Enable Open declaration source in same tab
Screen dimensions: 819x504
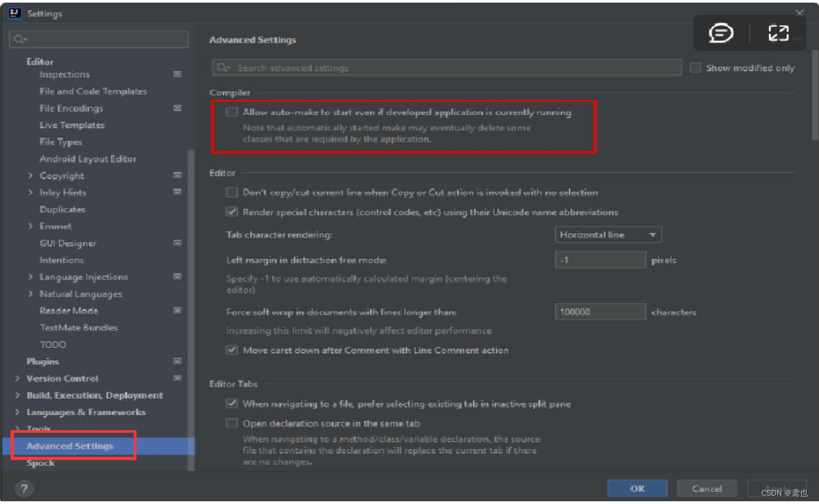pos(232,423)
